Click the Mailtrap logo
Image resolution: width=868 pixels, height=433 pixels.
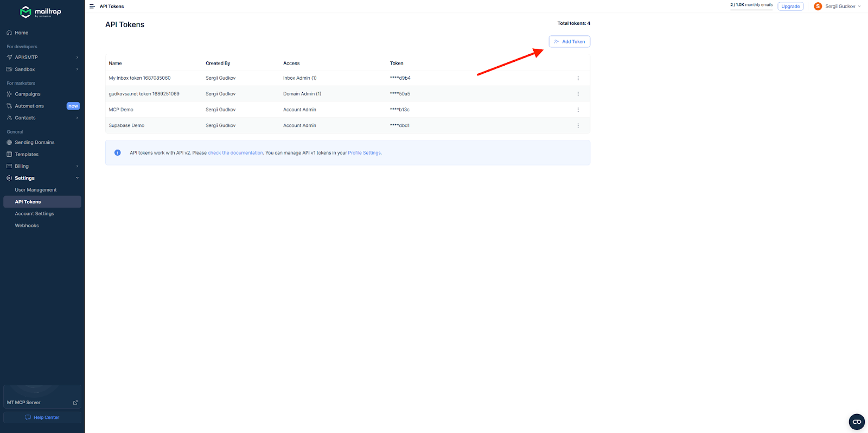click(x=41, y=12)
